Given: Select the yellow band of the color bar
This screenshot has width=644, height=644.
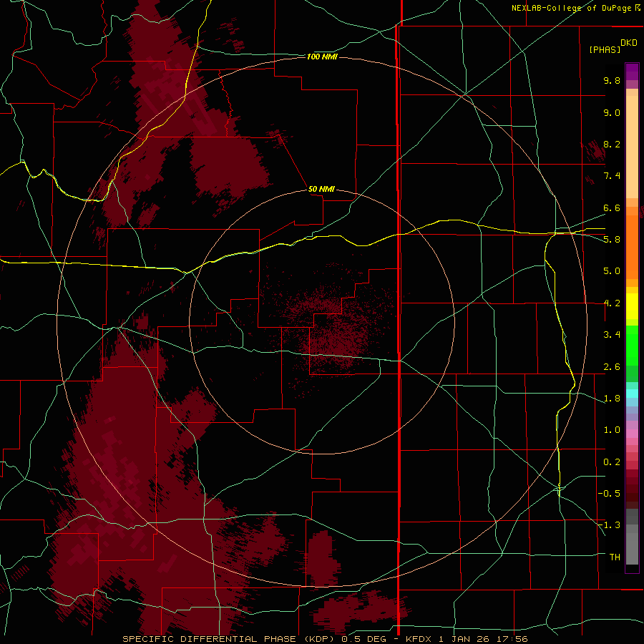Looking at the screenshot, I should [632, 306].
